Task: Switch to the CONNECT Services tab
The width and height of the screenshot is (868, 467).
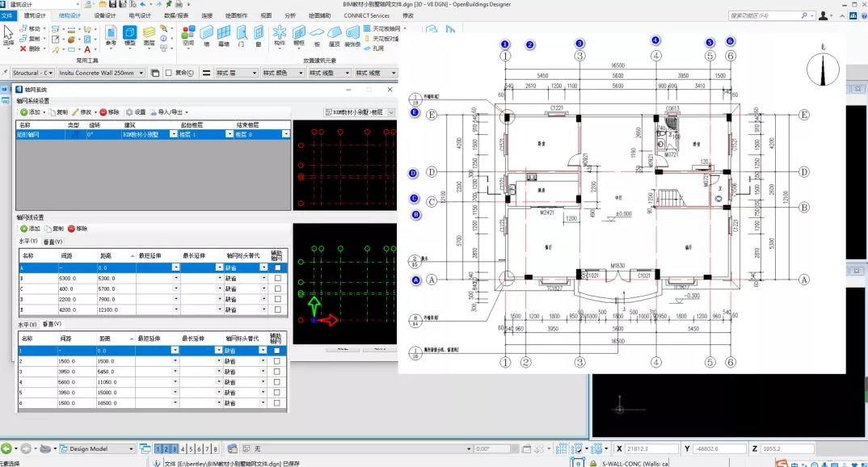Action: click(366, 15)
